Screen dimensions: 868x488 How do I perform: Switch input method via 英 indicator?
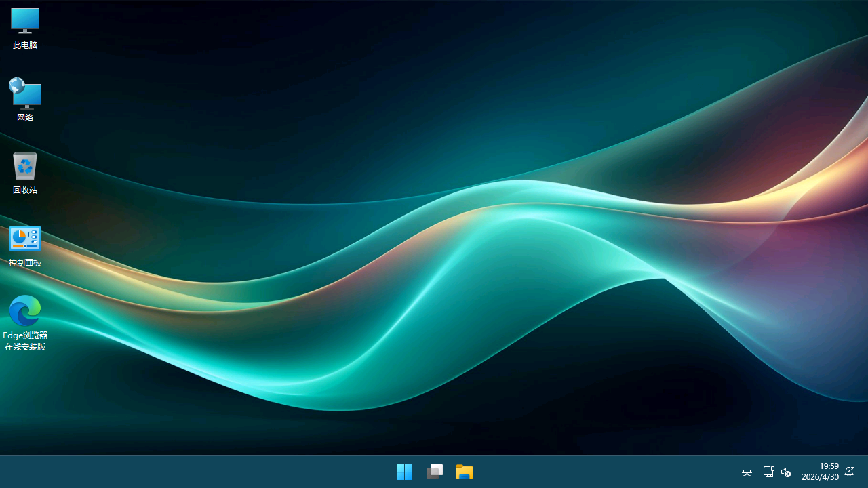(747, 472)
